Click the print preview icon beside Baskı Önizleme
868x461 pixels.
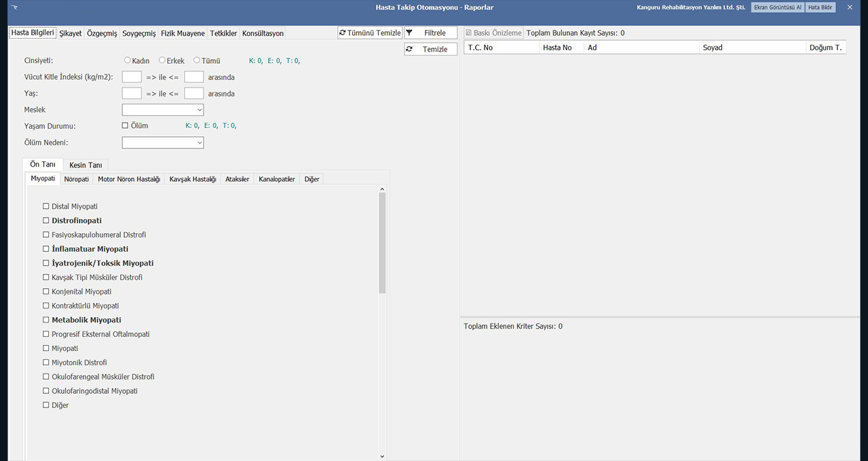tap(469, 33)
